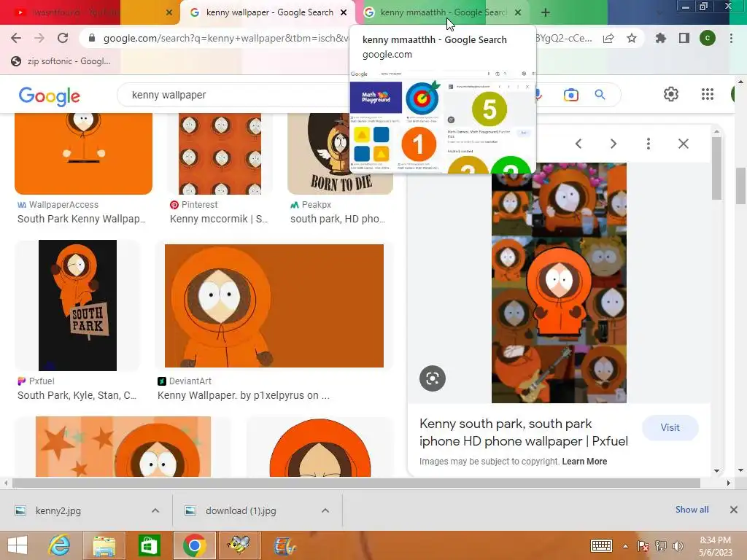Open the Windows Store taskbar icon
The image size is (747, 560).
[149, 545]
